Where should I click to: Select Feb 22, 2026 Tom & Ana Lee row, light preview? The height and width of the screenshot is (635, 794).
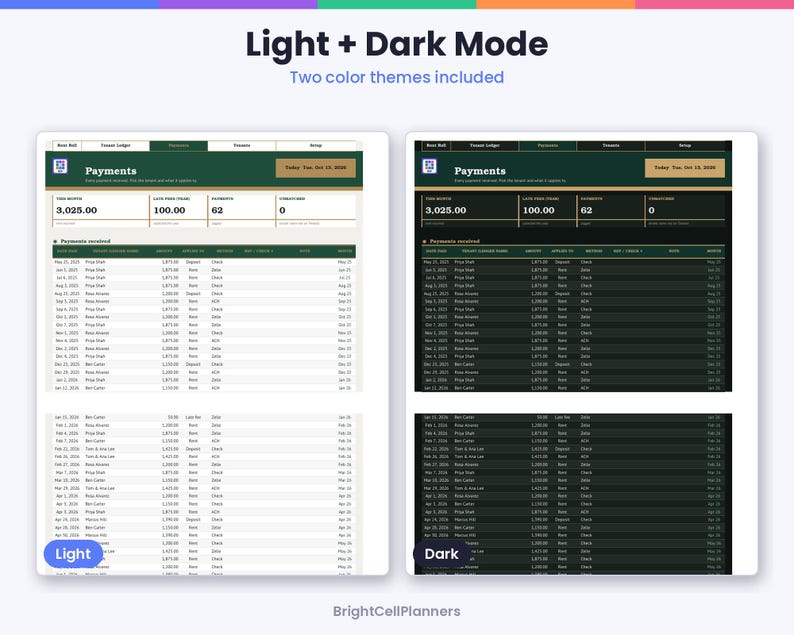pyautogui.click(x=204, y=449)
